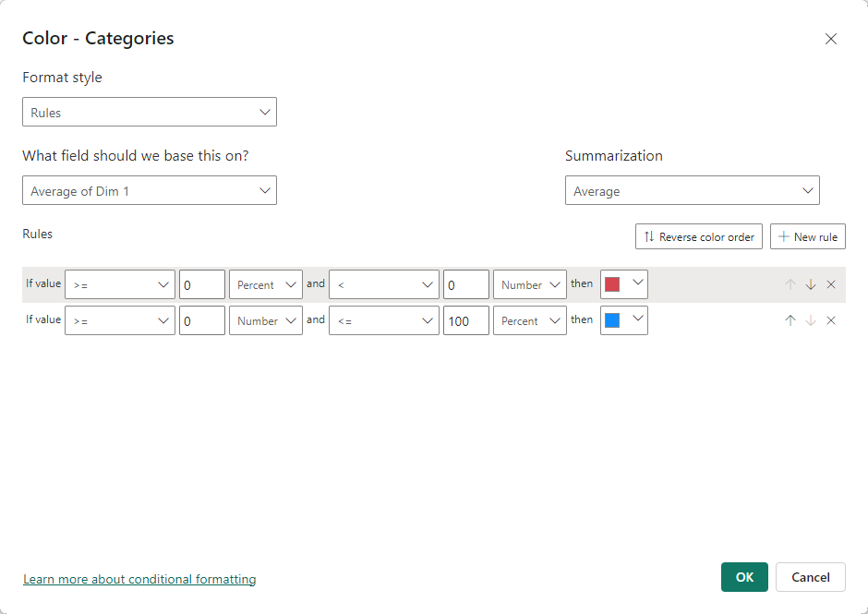Viewport: 868px width, 614px height.
Task: Move the first rule up (disabled arrow)
Action: click(x=790, y=284)
